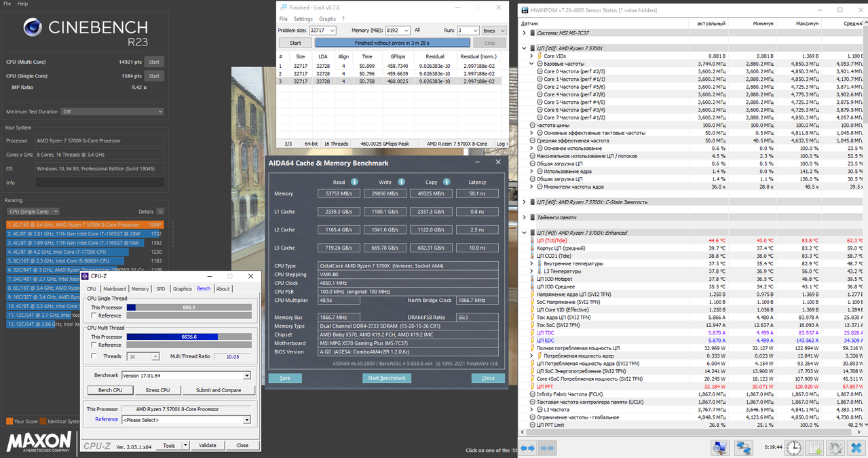The height and width of the screenshot is (458, 868).
Task: Click AIDA64 Read column info icon
Action: 354,182
